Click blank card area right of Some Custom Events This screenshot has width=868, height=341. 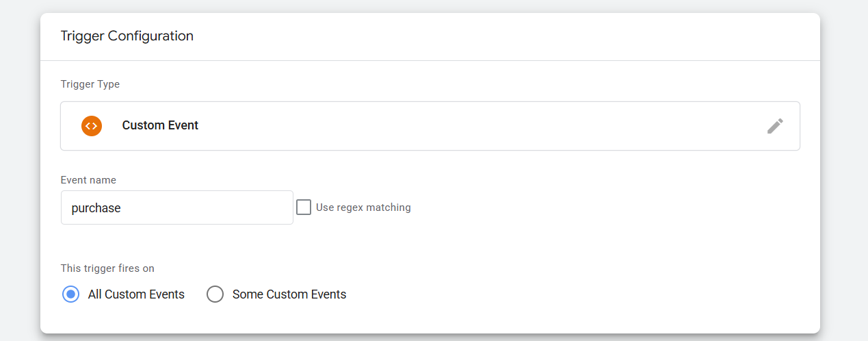point(581,294)
